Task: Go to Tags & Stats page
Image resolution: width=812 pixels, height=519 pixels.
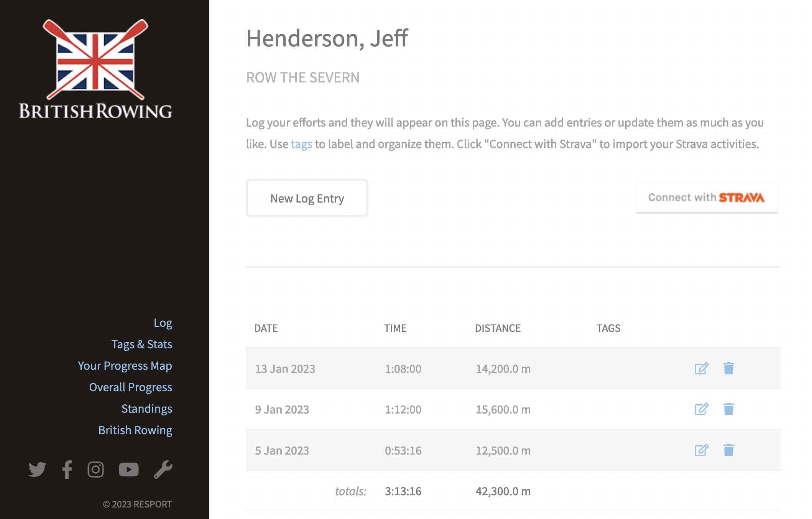Action: click(x=142, y=344)
